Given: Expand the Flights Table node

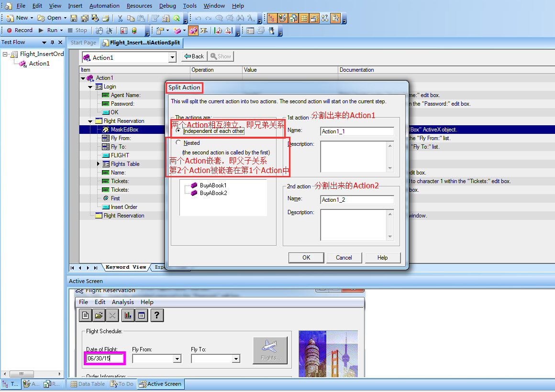Looking at the screenshot, I should coord(99,164).
